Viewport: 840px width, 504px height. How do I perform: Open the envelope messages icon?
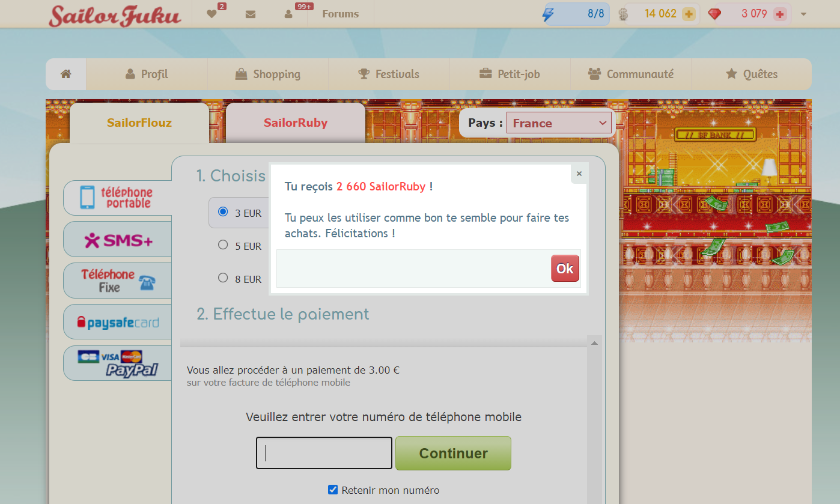(251, 14)
